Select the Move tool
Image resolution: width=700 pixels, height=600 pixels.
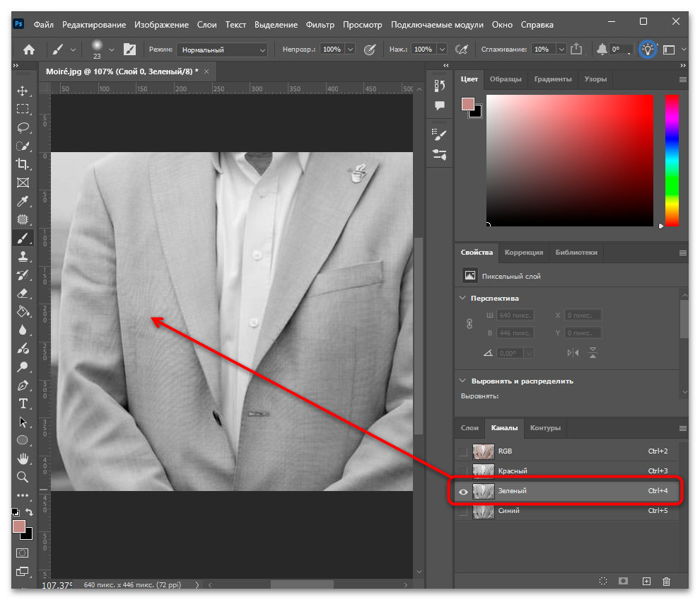23,91
